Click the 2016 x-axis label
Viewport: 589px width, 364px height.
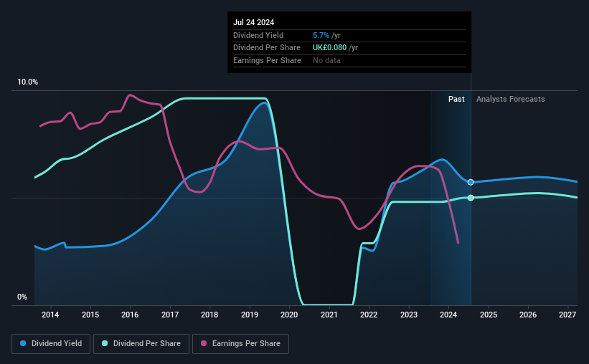coord(130,315)
